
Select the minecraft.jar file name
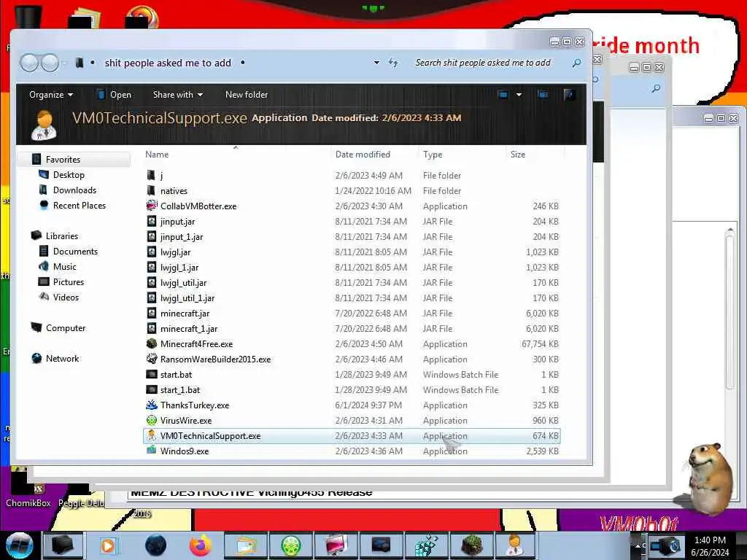click(185, 313)
